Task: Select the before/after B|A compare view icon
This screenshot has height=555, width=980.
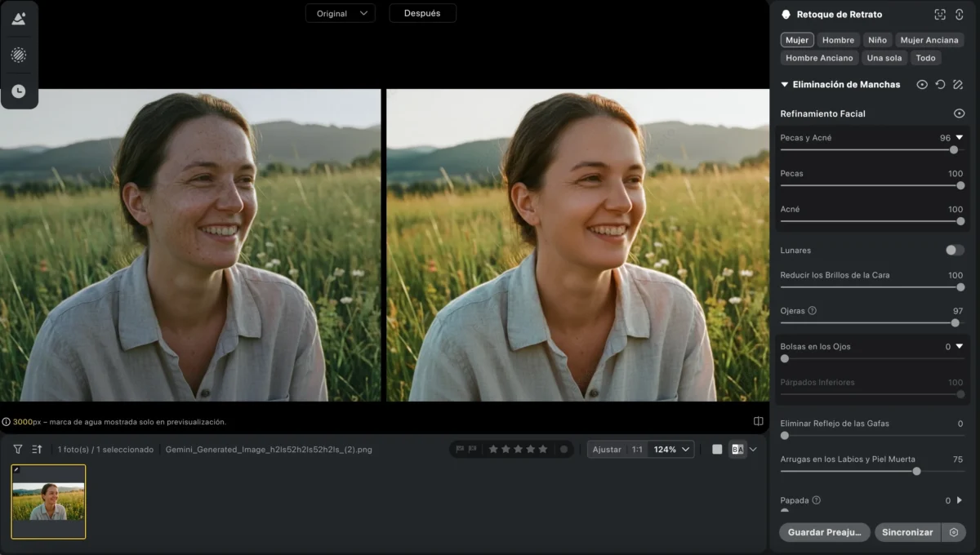Action: pyautogui.click(x=737, y=449)
